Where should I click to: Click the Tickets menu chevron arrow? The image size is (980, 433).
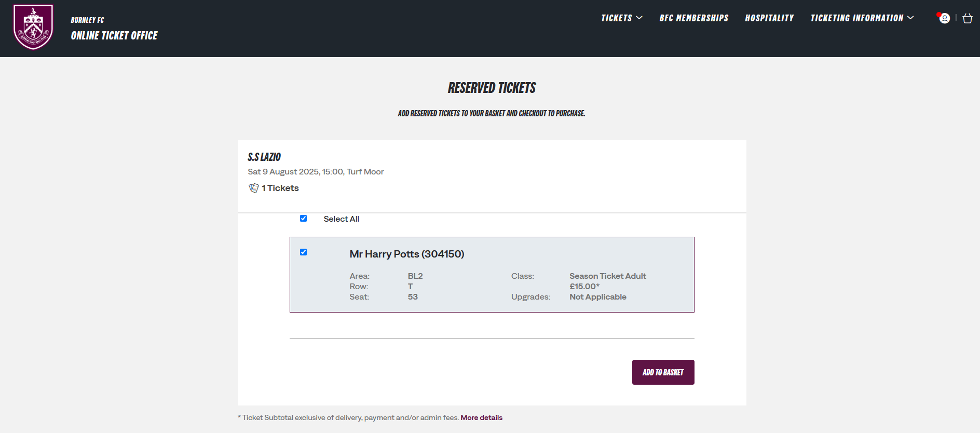pos(639,18)
